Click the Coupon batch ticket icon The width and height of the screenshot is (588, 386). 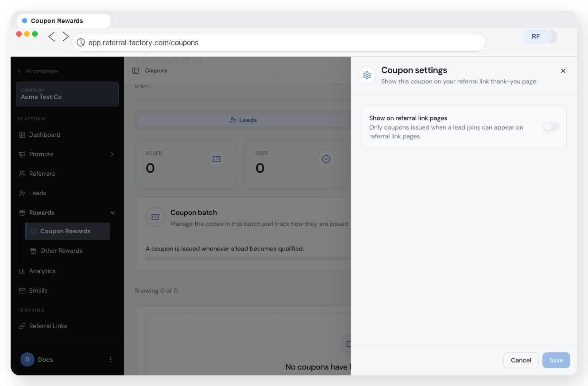coord(155,217)
